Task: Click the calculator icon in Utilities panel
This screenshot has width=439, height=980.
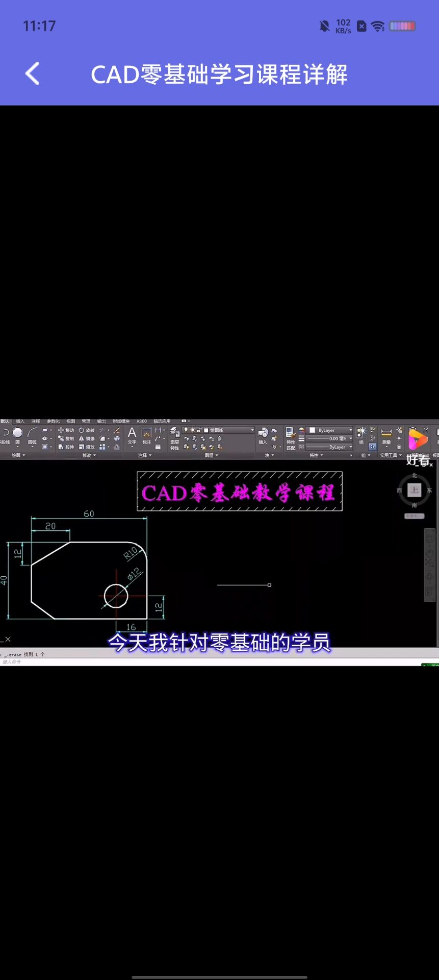Action: pos(399,447)
